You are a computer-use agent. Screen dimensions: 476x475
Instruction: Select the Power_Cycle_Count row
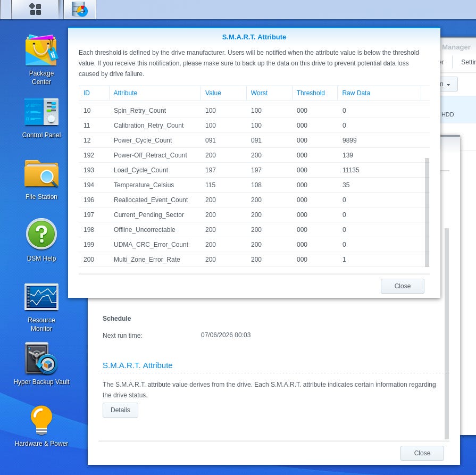pyautogui.click(x=254, y=140)
